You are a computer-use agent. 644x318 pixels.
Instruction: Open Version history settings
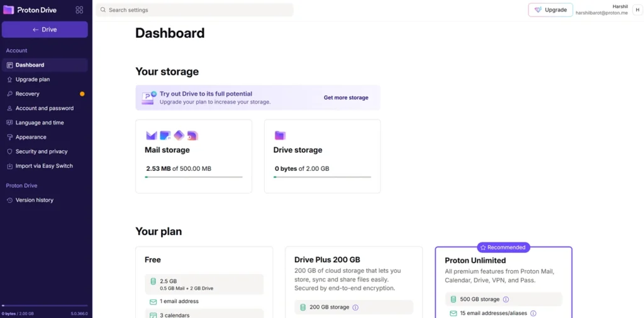coord(45,200)
